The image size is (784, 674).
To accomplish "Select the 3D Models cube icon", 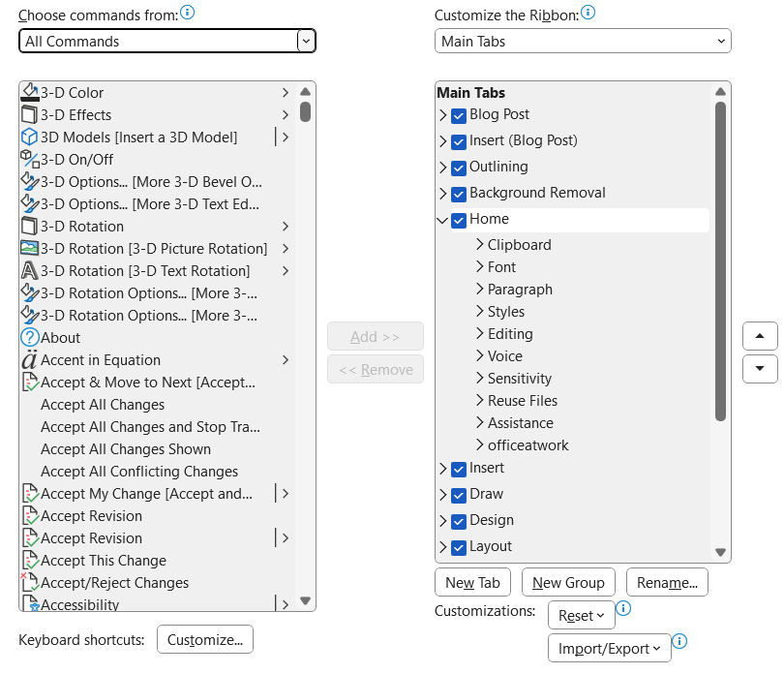I will pos(29,138).
